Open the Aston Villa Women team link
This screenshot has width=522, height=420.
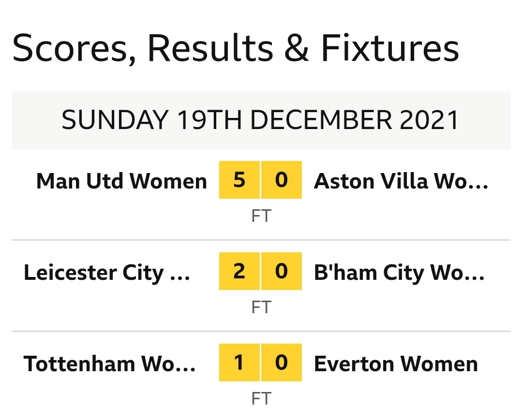point(401,181)
